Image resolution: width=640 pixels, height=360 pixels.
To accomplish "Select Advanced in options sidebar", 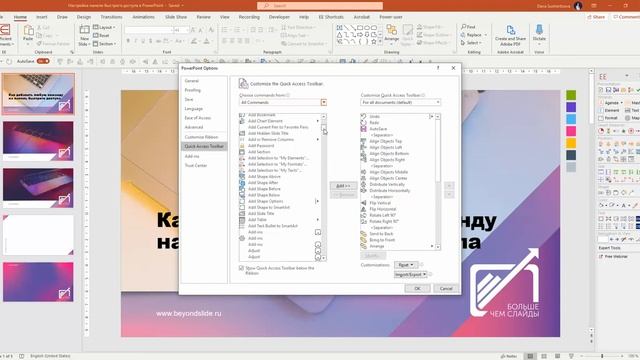I will [193, 127].
